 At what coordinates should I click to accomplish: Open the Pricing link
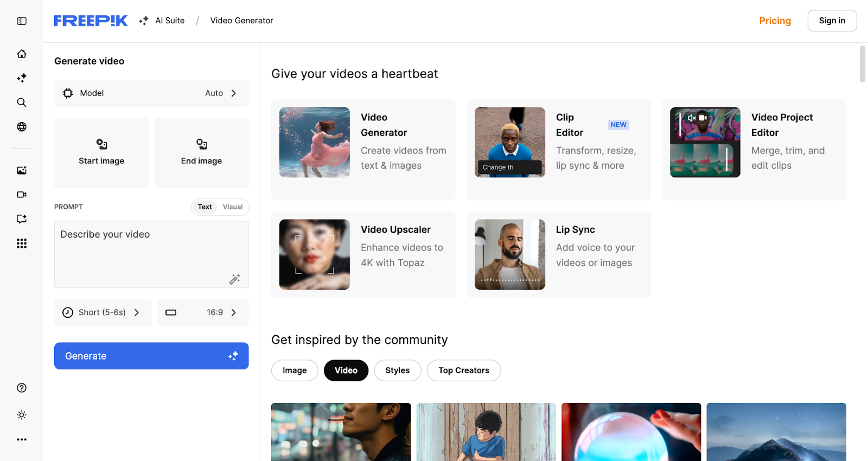coord(775,21)
